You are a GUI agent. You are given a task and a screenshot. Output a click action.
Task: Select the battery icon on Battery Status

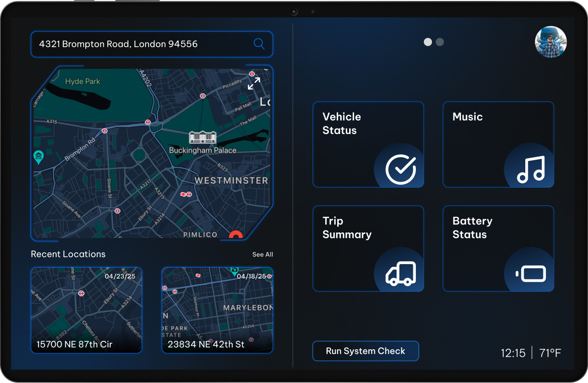531,273
